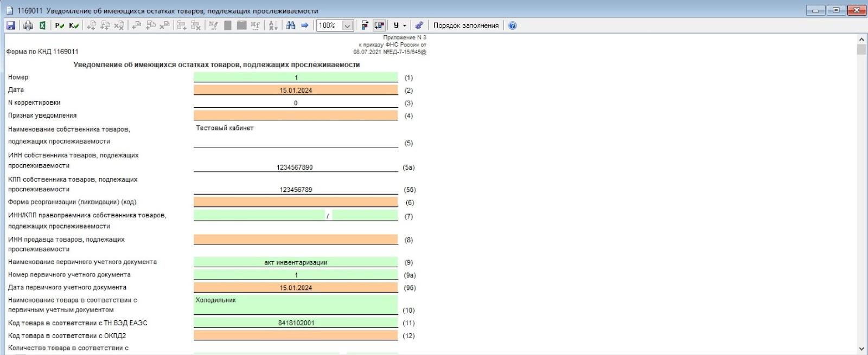Screen dimensions: 868x355
Task: Open the 100% zoom dropdown
Action: click(x=348, y=25)
